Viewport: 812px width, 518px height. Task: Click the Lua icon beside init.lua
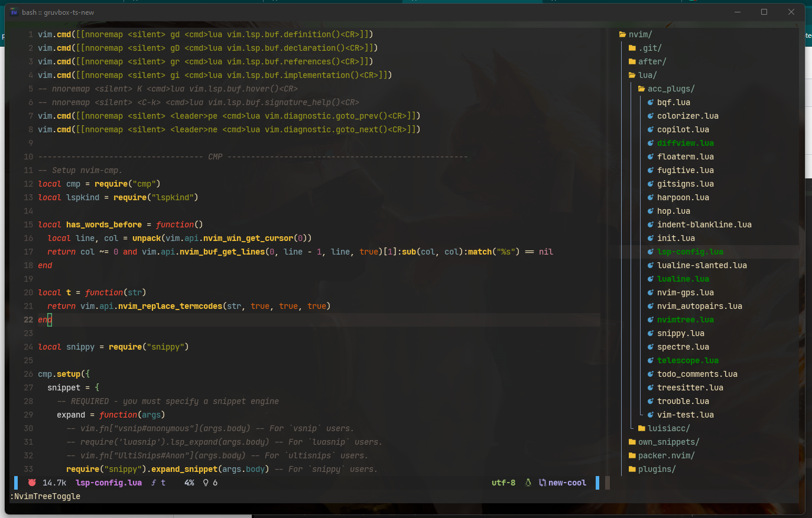pos(651,238)
